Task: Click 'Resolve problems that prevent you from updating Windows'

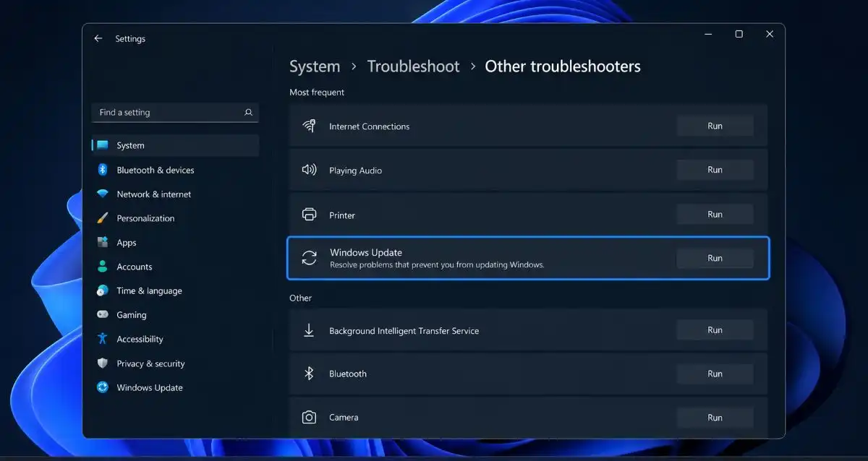Action: pos(437,264)
